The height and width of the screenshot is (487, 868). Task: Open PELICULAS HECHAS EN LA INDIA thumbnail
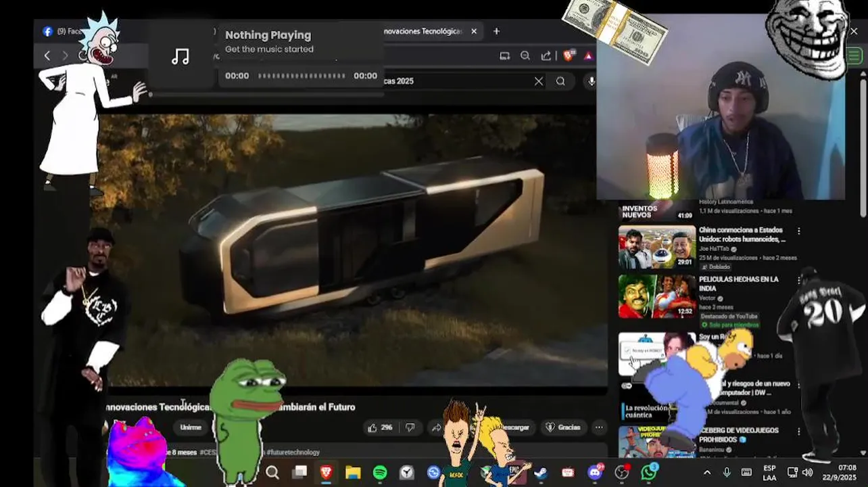point(656,296)
